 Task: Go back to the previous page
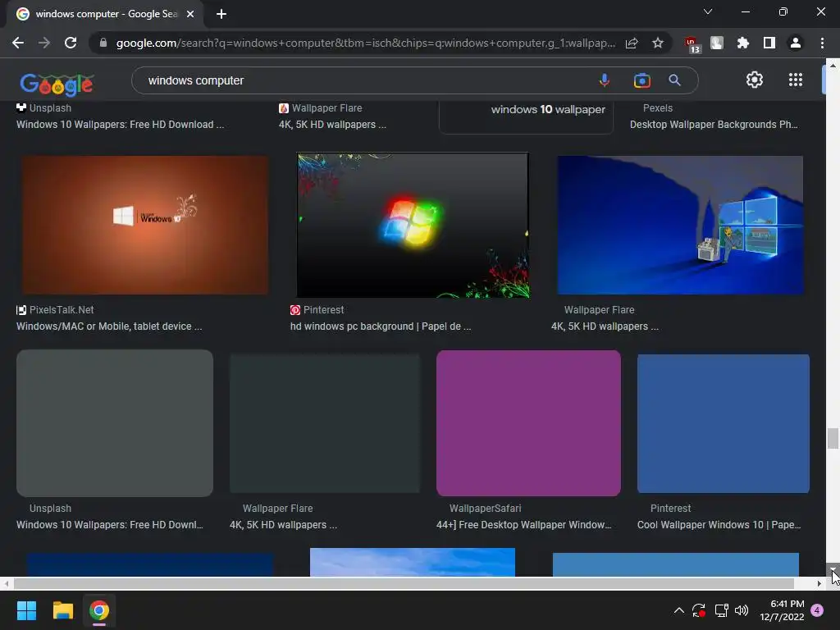pyautogui.click(x=18, y=43)
